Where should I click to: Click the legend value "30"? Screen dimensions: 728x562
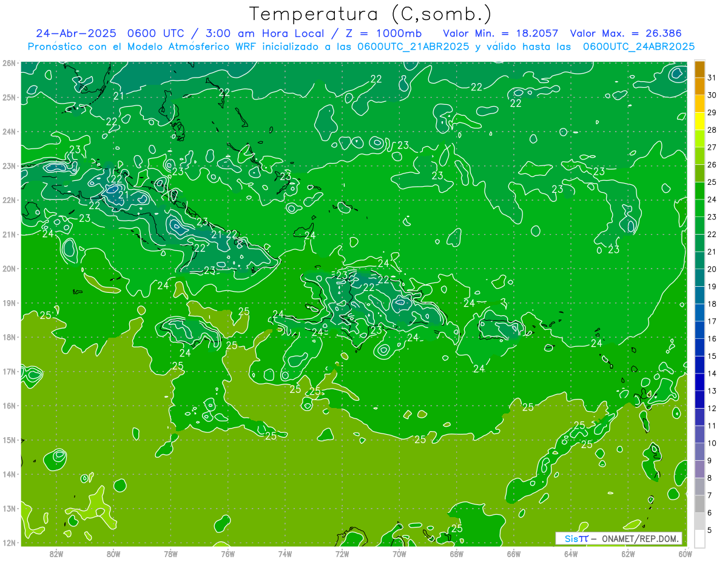pos(712,95)
